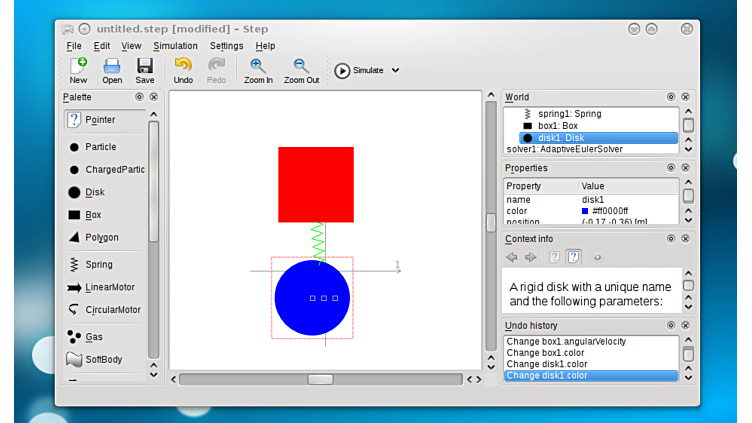Open the Settings menu

pyautogui.click(x=226, y=46)
